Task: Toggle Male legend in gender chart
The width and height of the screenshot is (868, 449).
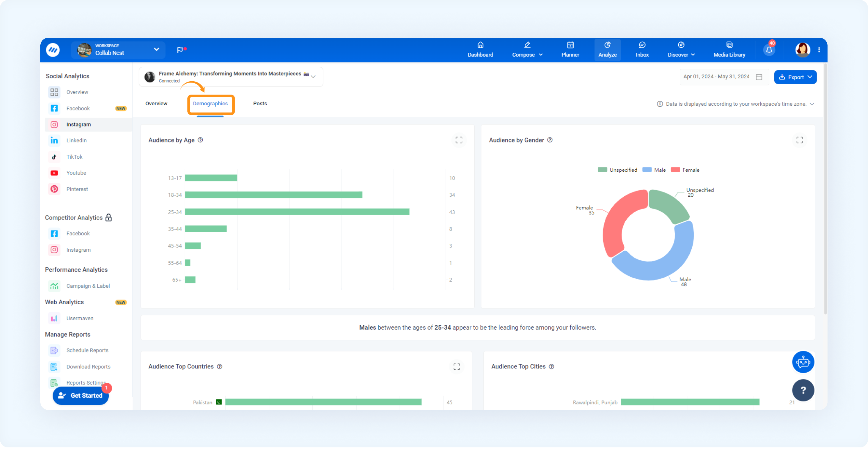Action: click(654, 170)
